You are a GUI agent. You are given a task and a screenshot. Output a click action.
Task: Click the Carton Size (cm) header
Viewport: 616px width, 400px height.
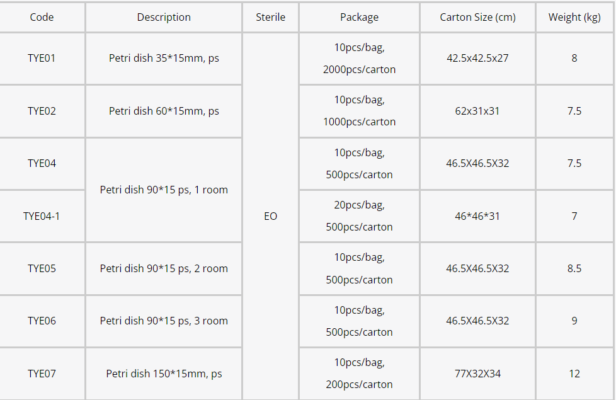tap(477, 17)
